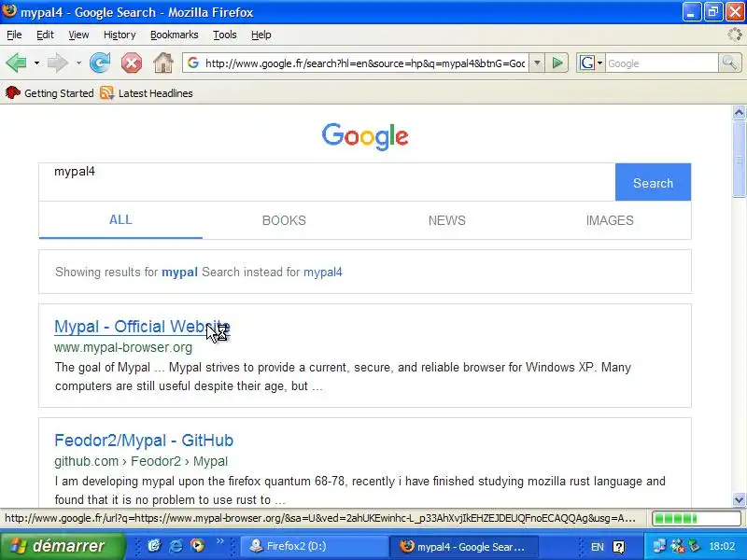Open the Home page icon
Viewport: 747px width, 560px height.
(x=162, y=63)
